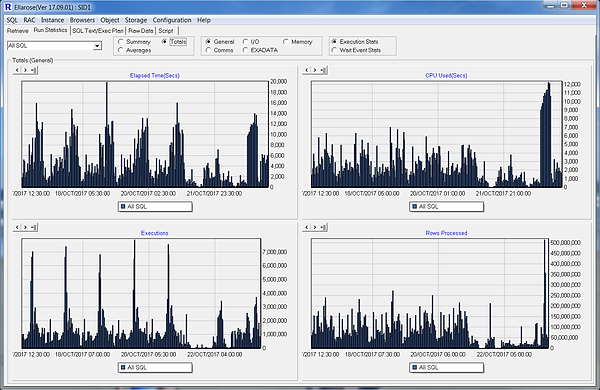Open the Object menu
The width and height of the screenshot is (600, 390).
110,20
